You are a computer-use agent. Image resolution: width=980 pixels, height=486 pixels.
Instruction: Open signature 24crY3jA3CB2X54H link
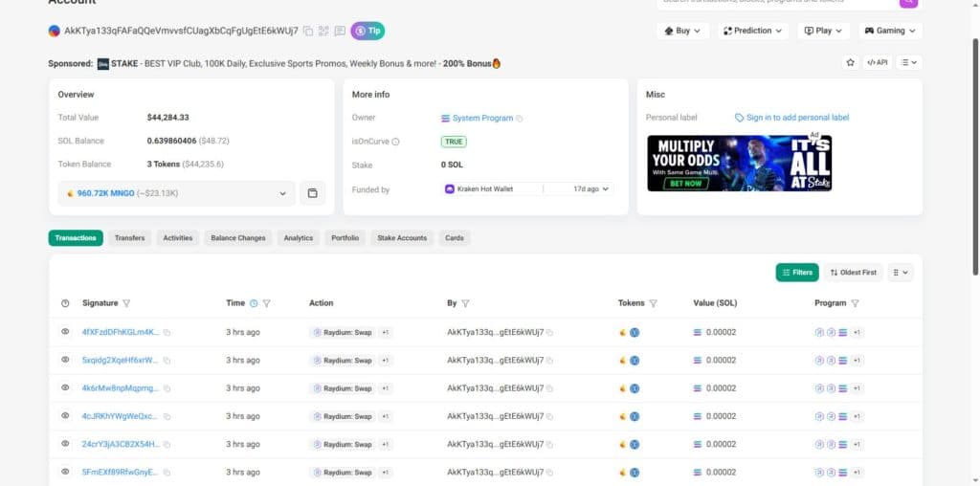(x=121, y=444)
